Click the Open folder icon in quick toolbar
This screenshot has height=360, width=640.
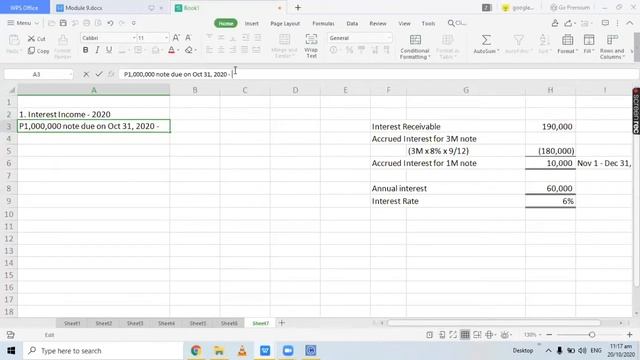coord(51,23)
